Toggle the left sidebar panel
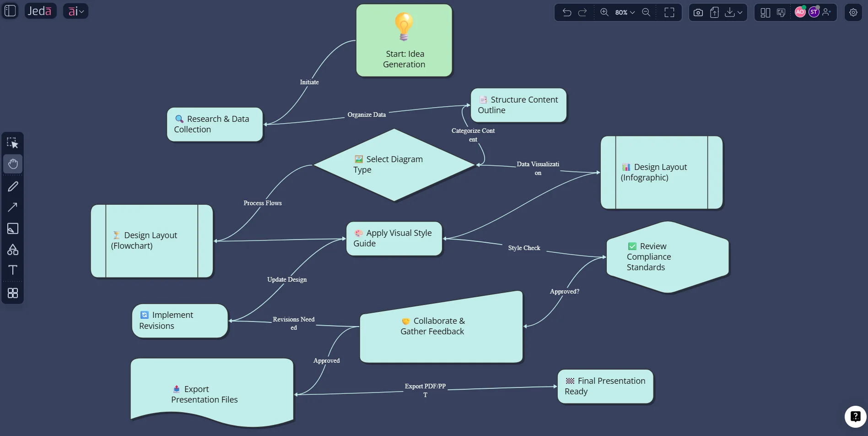This screenshot has height=436, width=868. point(10,11)
